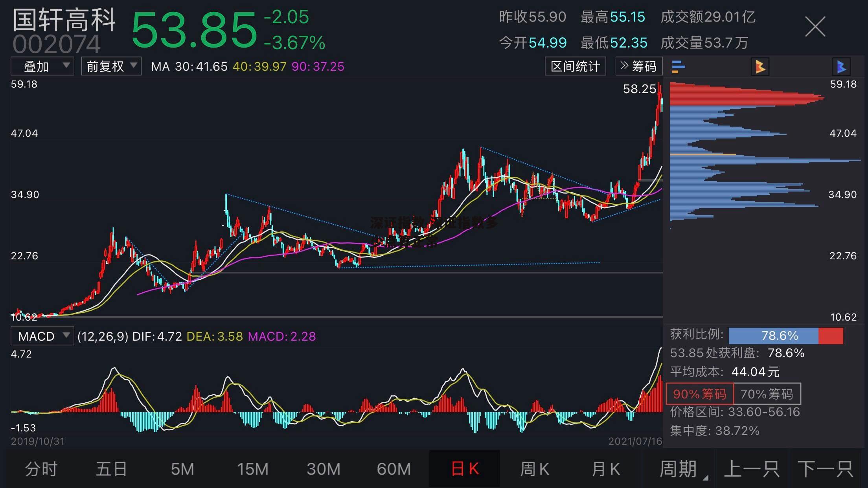This screenshot has height=488, width=868.
Task: Click the 成交额29.01亿 value
Action: (708, 17)
